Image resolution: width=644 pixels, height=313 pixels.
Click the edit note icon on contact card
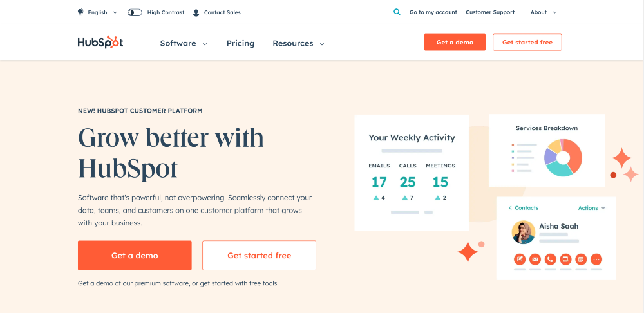coord(520,259)
